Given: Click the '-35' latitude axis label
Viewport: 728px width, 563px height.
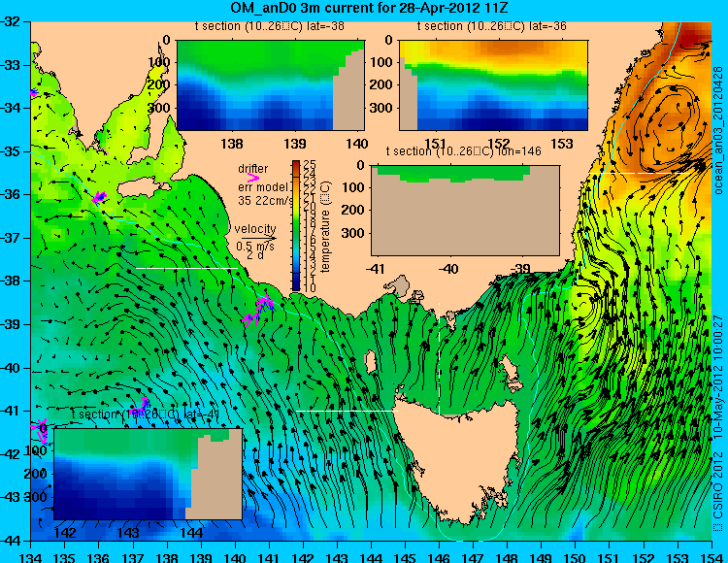Looking at the screenshot, I should (11, 151).
